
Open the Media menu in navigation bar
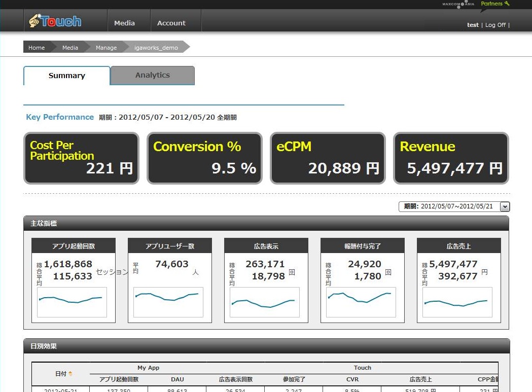[x=124, y=23]
